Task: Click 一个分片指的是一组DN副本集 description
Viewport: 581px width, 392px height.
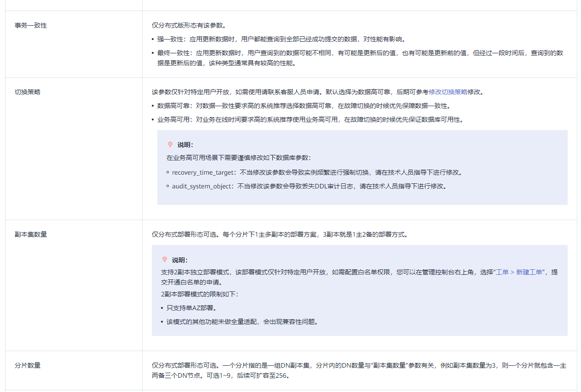Action: point(359,370)
